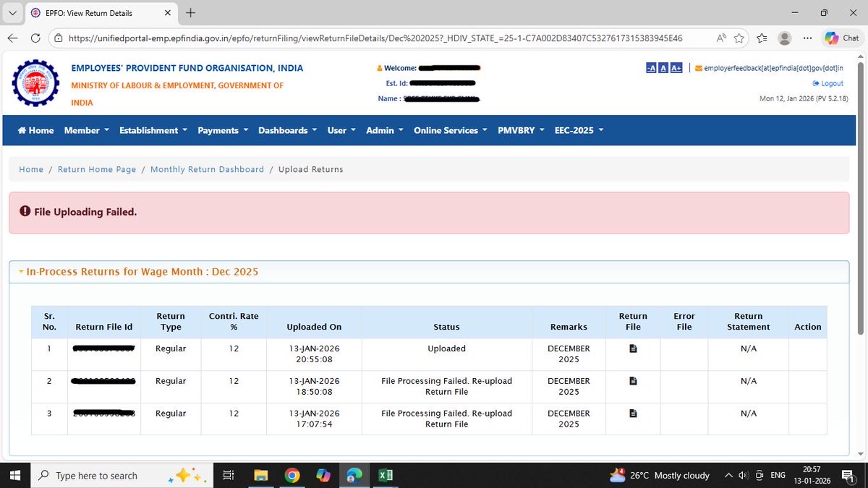Click Read aloud icon in address bar
The height and width of the screenshot is (488, 868).
click(721, 38)
